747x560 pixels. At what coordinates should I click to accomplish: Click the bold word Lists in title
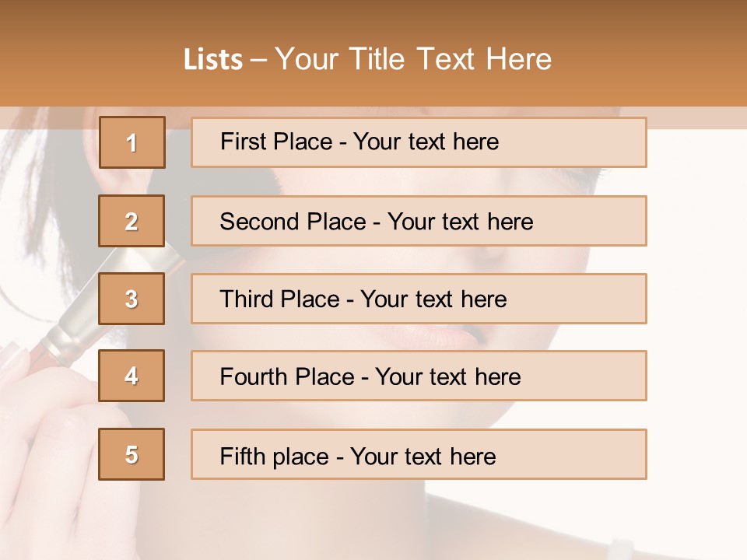pos(213,60)
